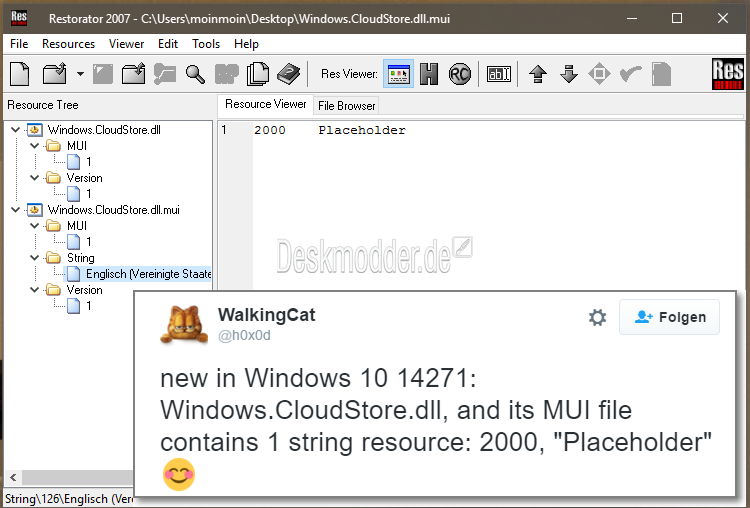The height and width of the screenshot is (508, 750).
Task: Collapse Version folder under Windows.CloudStore.dll.mui
Action: pyautogui.click(x=34, y=289)
